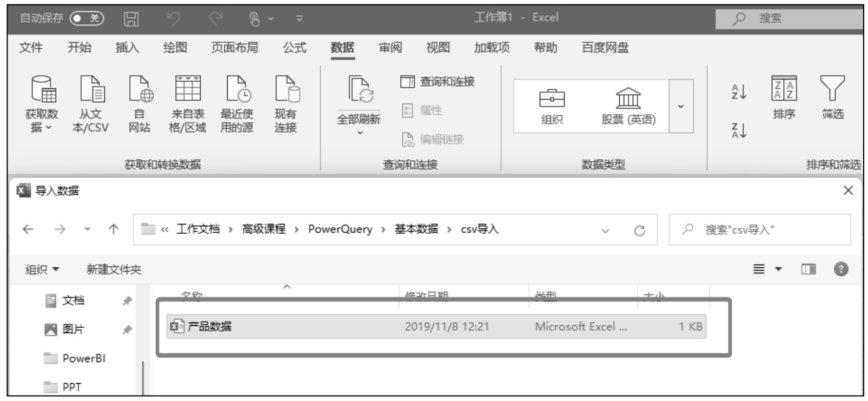Screen dimensions: 868x401
Task: Select the 股票 (英语) data type
Action: [x=628, y=107]
